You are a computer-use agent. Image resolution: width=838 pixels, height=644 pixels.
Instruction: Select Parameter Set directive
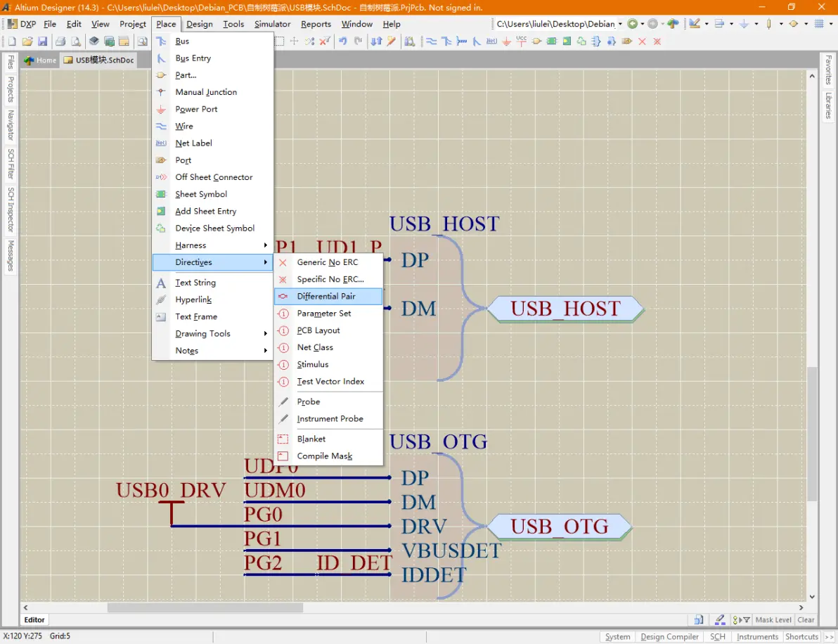pyautogui.click(x=329, y=313)
